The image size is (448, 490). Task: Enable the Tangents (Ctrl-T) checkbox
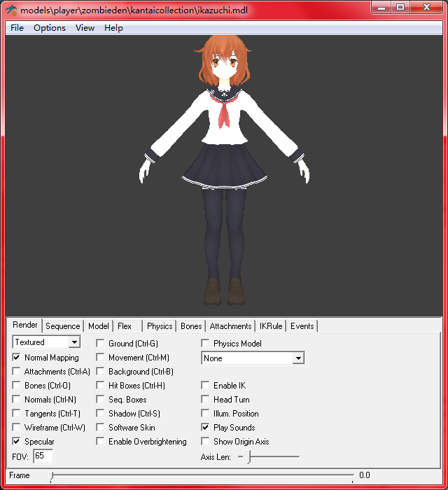pyautogui.click(x=16, y=413)
